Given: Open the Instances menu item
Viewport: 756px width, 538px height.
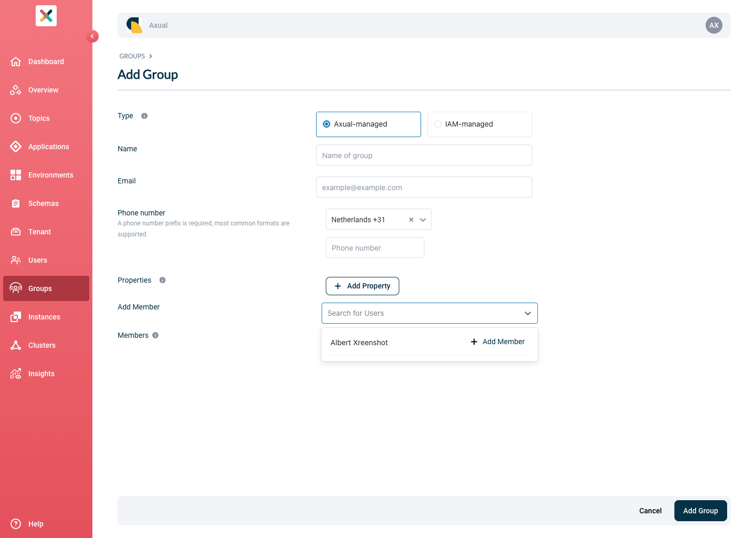Looking at the screenshot, I should coord(46,317).
